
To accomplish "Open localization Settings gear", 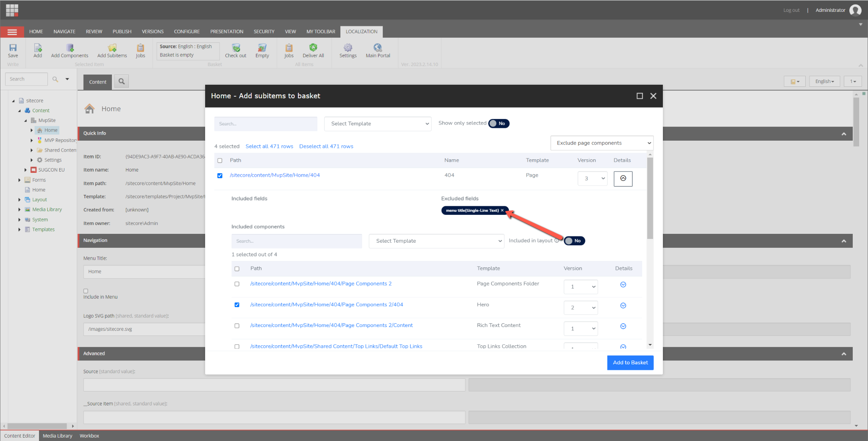I will tap(348, 47).
